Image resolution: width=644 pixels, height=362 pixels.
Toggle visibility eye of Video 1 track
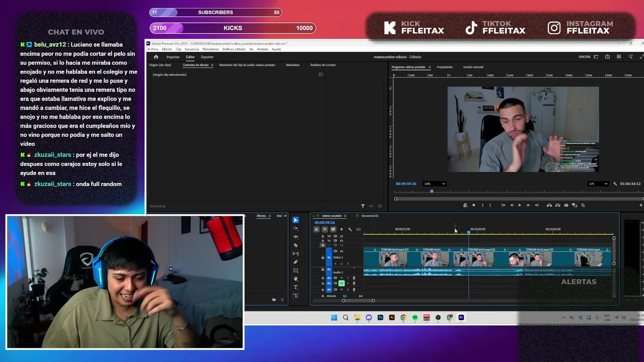point(342,251)
